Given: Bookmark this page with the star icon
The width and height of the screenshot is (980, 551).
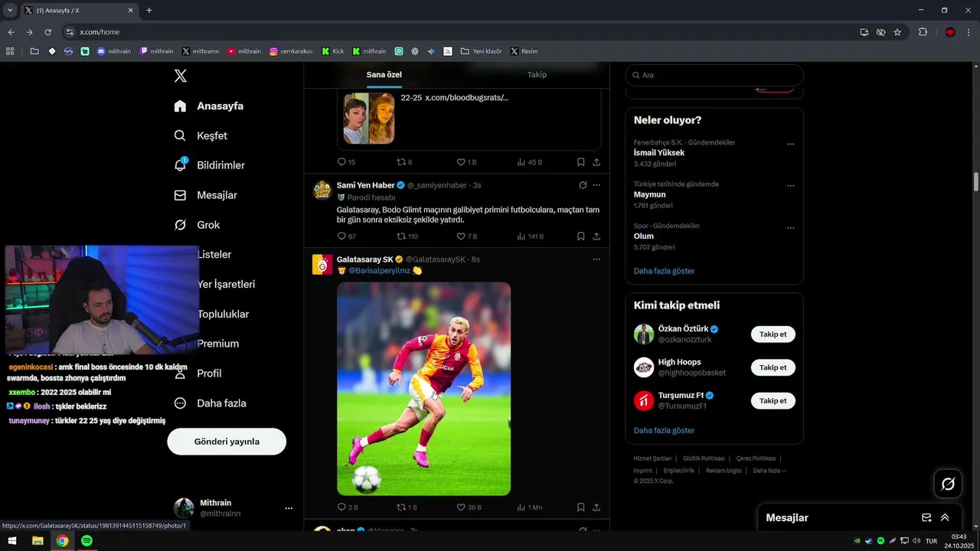Looking at the screenshot, I should (897, 32).
